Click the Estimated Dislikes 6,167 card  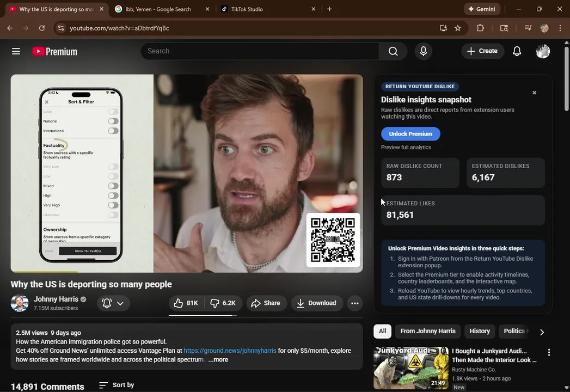coord(505,173)
